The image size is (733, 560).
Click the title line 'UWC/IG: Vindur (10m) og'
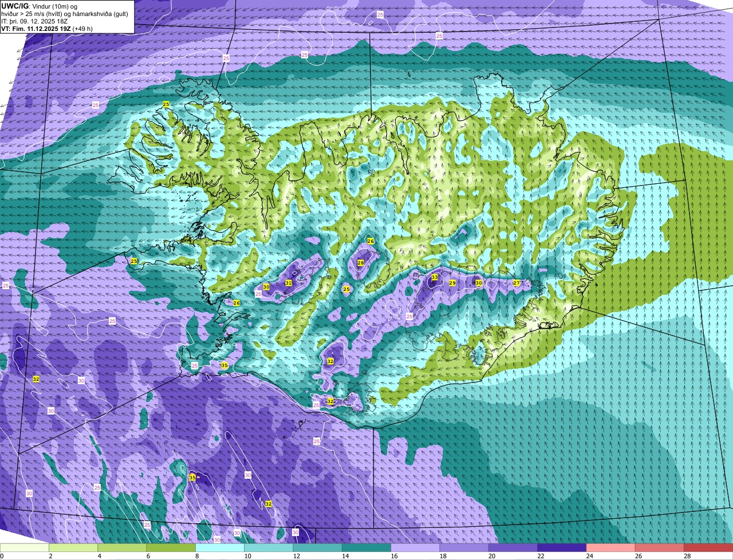point(39,6)
